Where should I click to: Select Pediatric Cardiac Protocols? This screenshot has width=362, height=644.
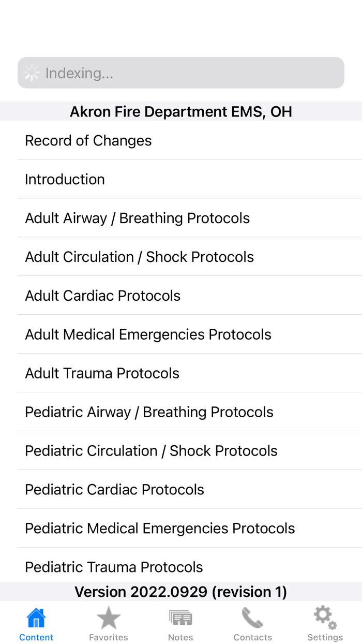click(114, 489)
